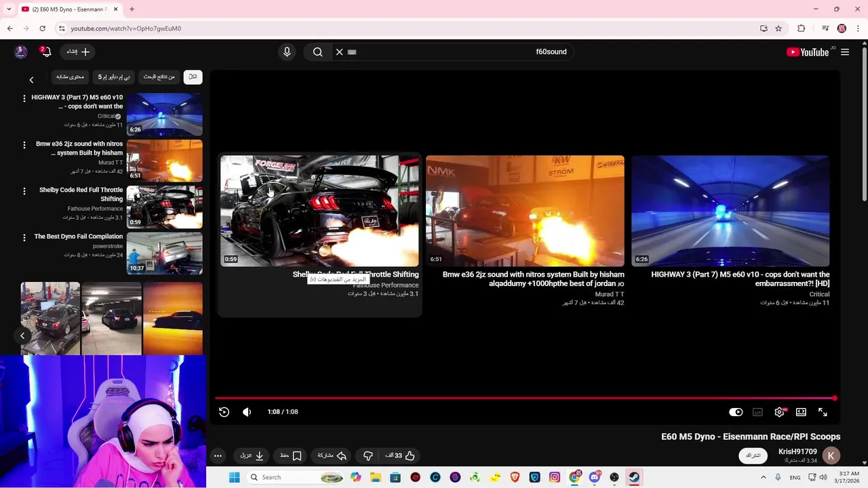This screenshot has height=488, width=868.
Task: Open browser extensions puzzle icon
Action: (802, 28)
